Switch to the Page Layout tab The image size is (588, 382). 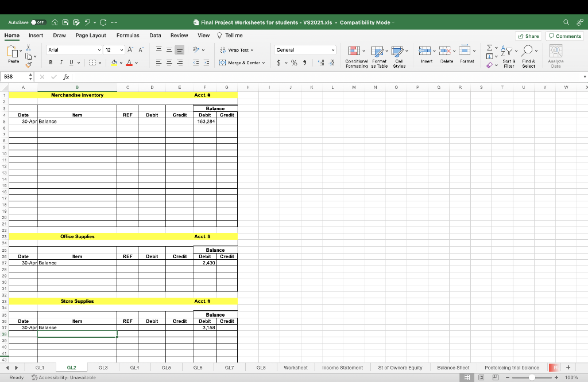click(x=91, y=35)
